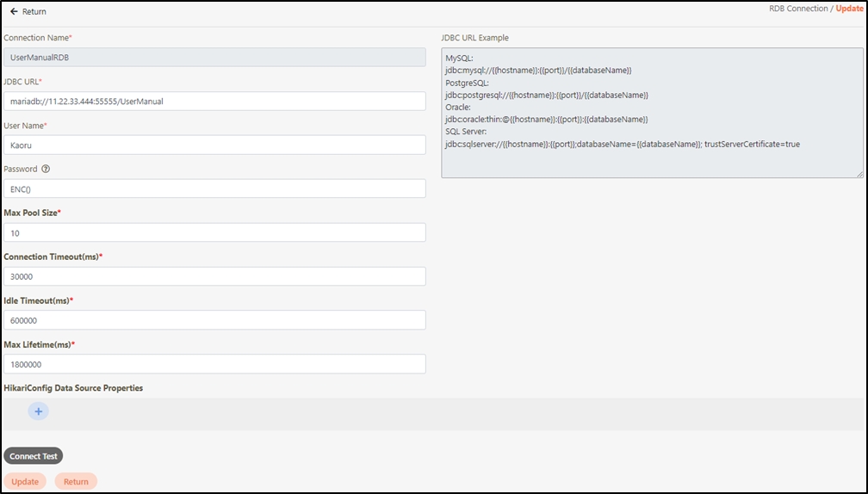The image size is (868, 494).
Task: Open the RDB Connection breadcrumb
Action: 798,9
